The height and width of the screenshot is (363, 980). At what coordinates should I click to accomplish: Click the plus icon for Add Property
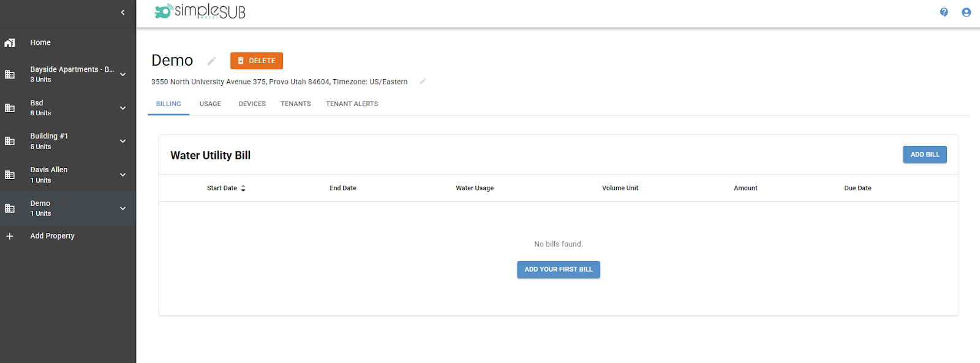(10, 236)
